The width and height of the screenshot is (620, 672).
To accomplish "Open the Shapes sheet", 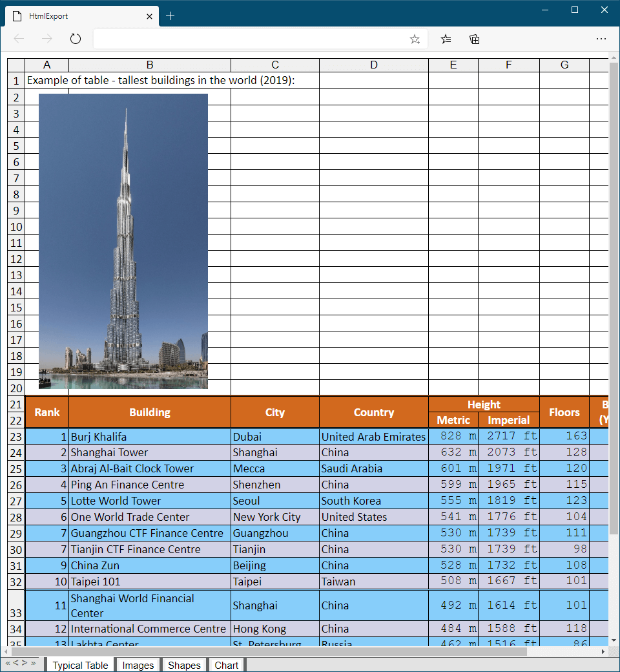I will pyautogui.click(x=184, y=665).
